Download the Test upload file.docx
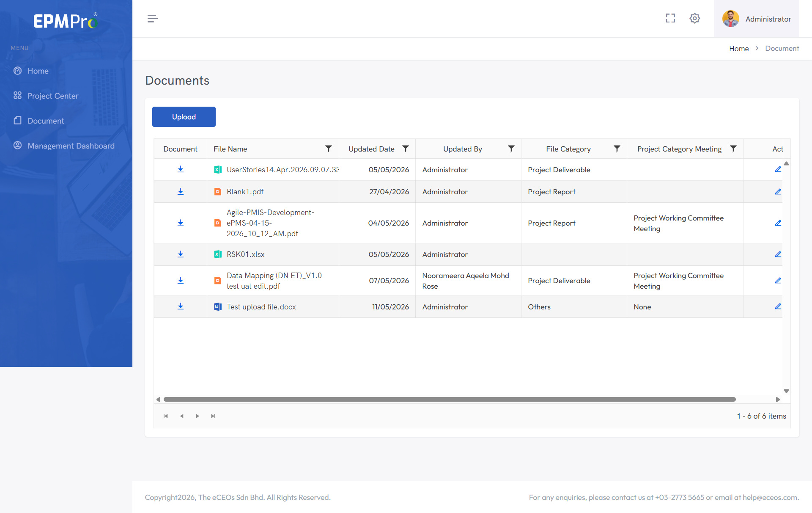 pyautogui.click(x=181, y=306)
